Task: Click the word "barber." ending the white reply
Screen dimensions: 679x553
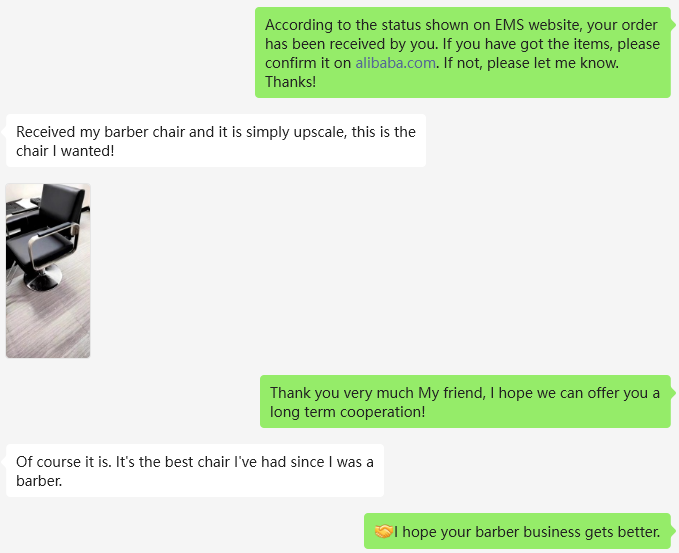Action: tap(39, 480)
